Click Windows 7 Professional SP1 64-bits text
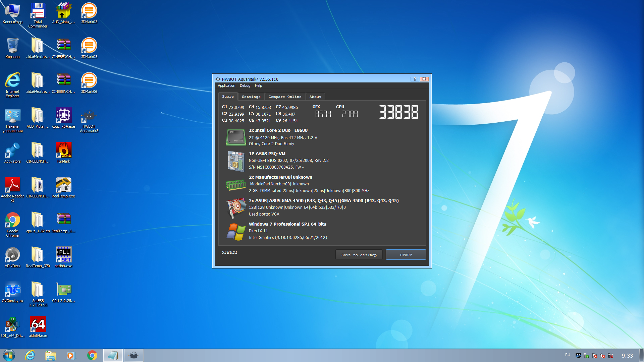Image resolution: width=644 pixels, height=362 pixels. (x=287, y=224)
